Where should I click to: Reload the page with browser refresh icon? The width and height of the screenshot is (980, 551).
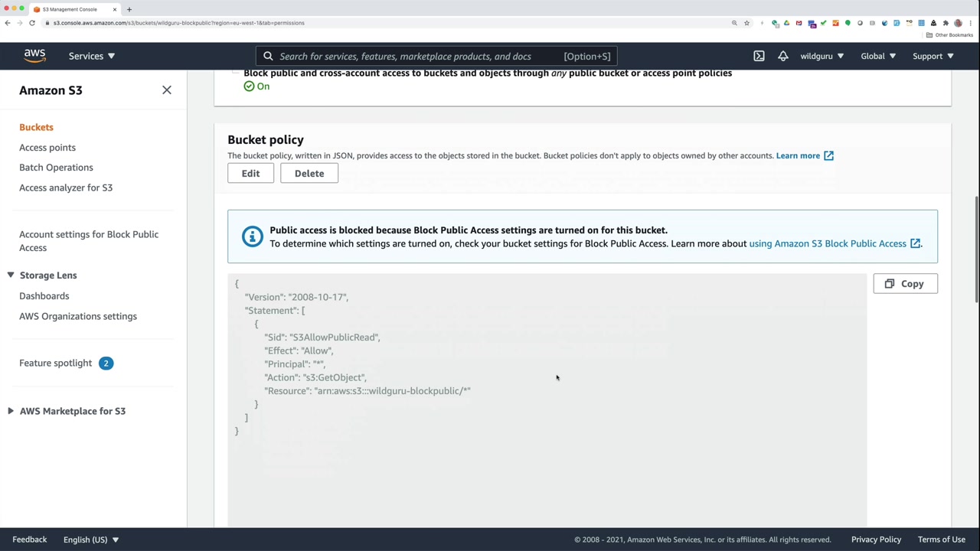(32, 23)
